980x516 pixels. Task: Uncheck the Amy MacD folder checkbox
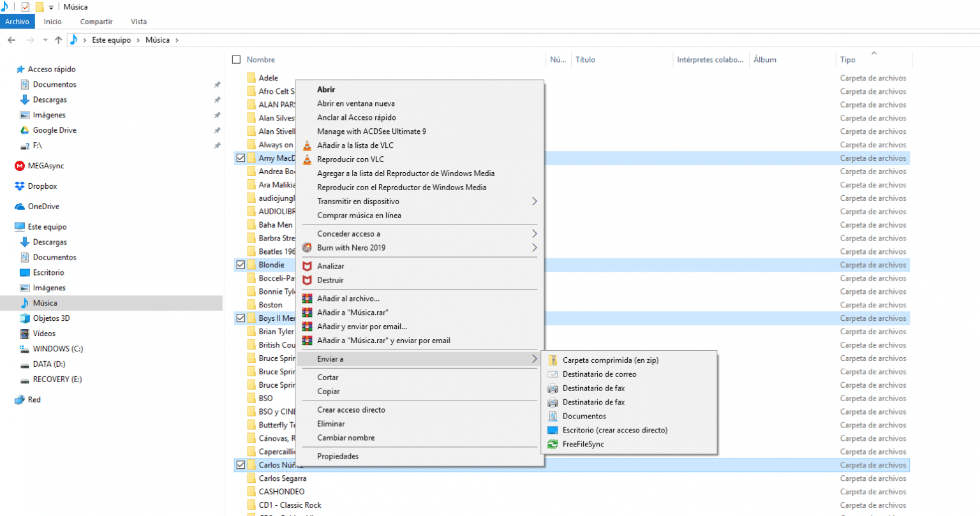(x=241, y=158)
